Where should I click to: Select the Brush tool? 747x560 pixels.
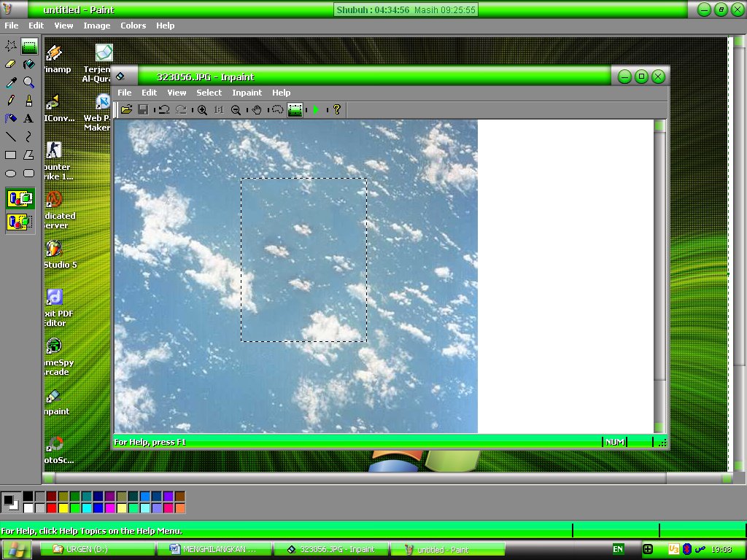(28, 101)
